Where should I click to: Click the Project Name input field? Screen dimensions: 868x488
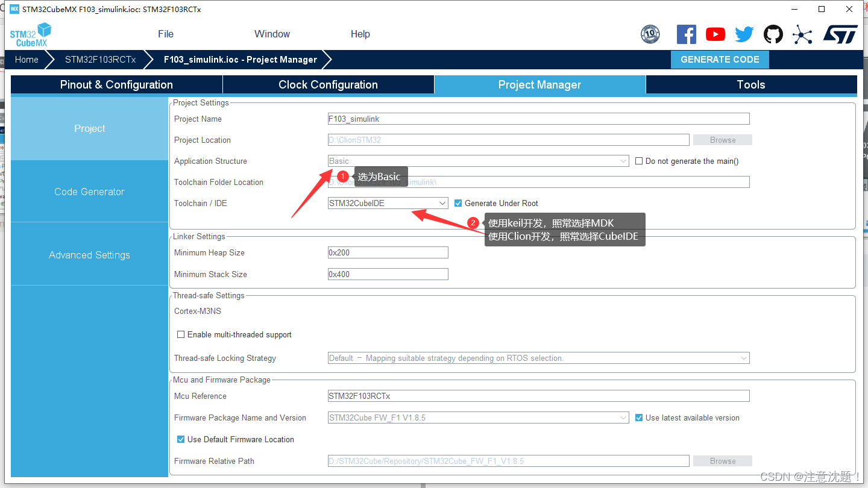[x=539, y=119]
